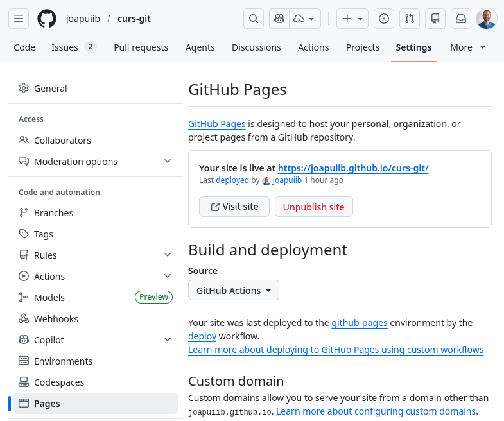This screenshot has width=504, height=421.
Task: Open the GitHub Actions source dropdown
Action: 233,290
